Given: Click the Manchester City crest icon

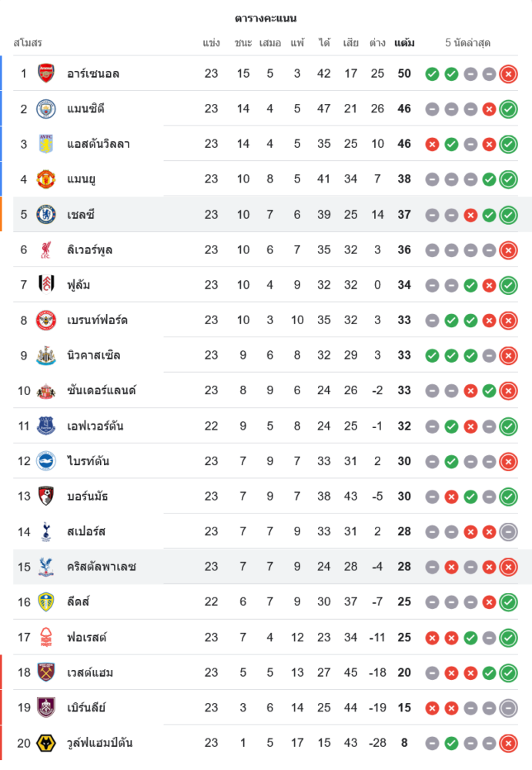Looking at the screenshot, I should coord(46,109).
